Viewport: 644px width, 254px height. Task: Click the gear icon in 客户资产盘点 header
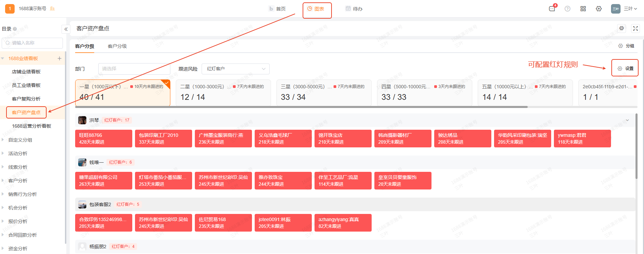(x=622, y=29)
